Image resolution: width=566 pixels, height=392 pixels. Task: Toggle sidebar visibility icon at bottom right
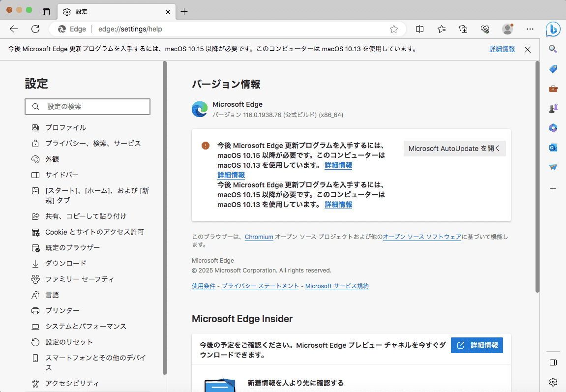coord(553,362)
